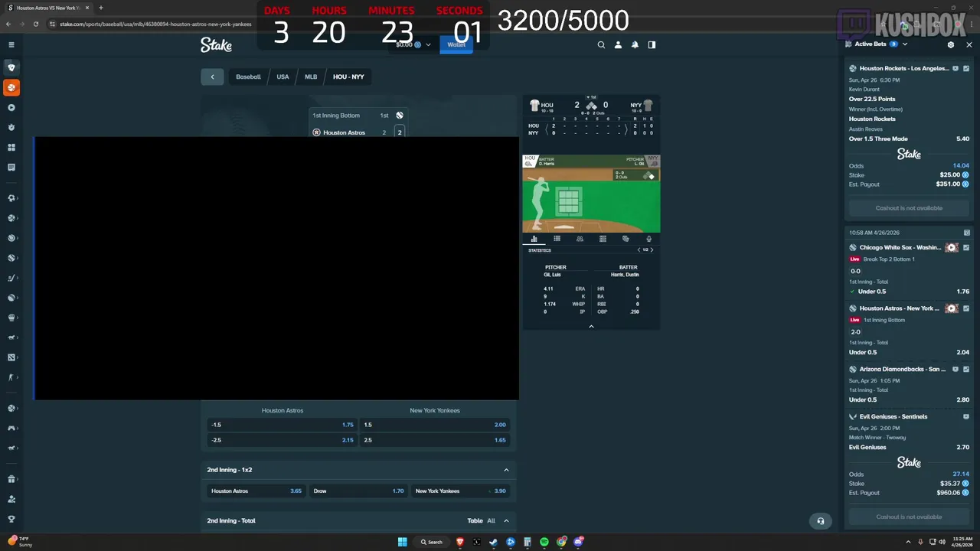Close the Active Bets panel
Screen dimensions: 980x551
click(969, 44)
